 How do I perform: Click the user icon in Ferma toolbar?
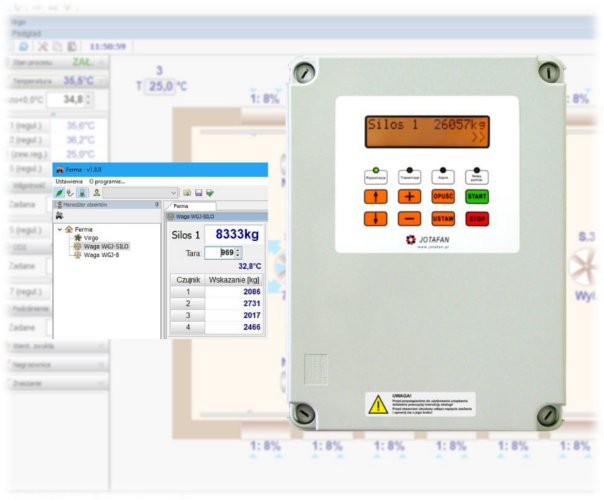(x=96, y=192)
